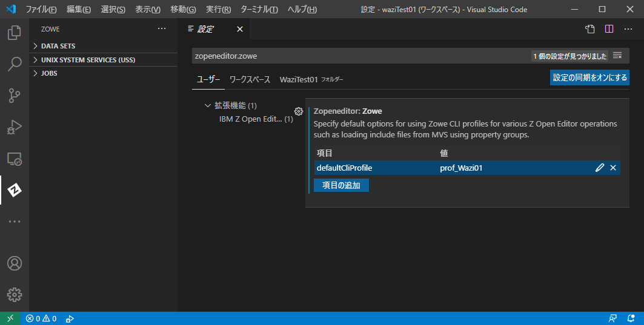Open the 実行(R) menu
The image size is (644, 325).
(x=218, y=9)
